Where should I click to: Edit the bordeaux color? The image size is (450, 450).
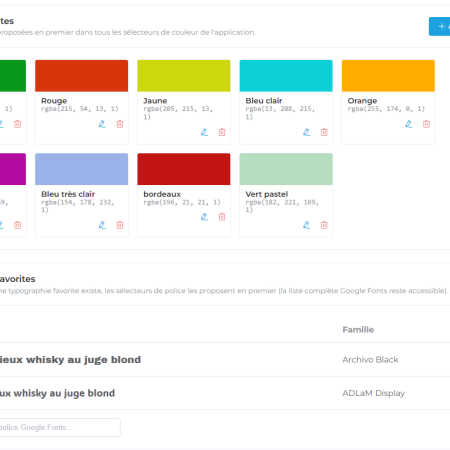(x=204, y=217)
